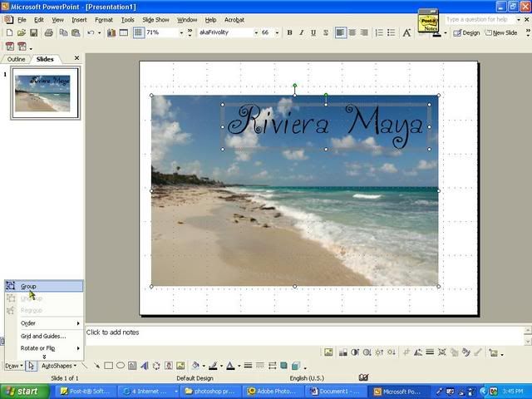This screenshot has height=399, width=532.
Task: Click the Line Color brush button
Action: pyautogui.click(x=213, y=366)
